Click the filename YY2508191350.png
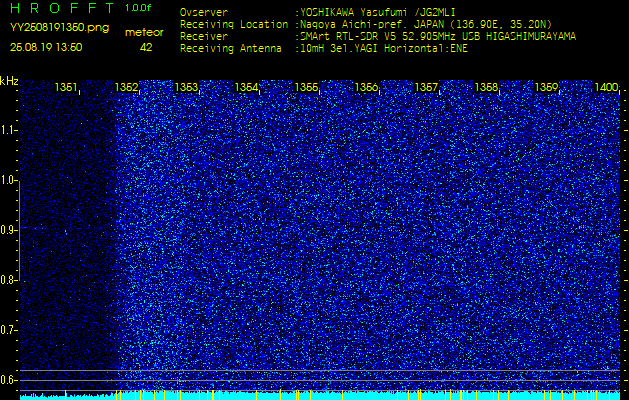 [59, 28]
